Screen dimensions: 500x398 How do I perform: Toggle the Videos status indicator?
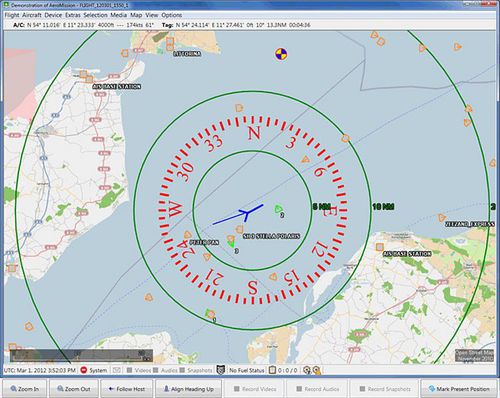pos(139,370)
